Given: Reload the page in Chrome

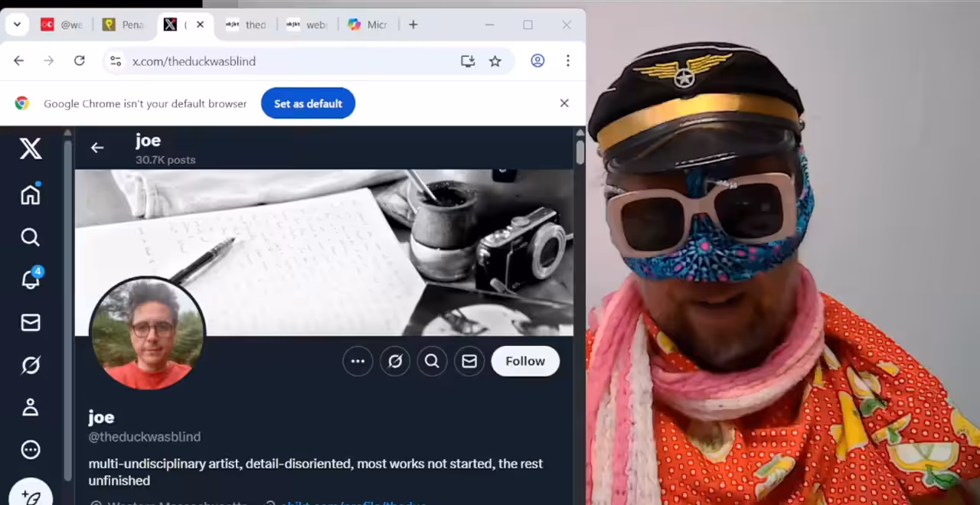Looking at the screenshot, I should (79, 60).
